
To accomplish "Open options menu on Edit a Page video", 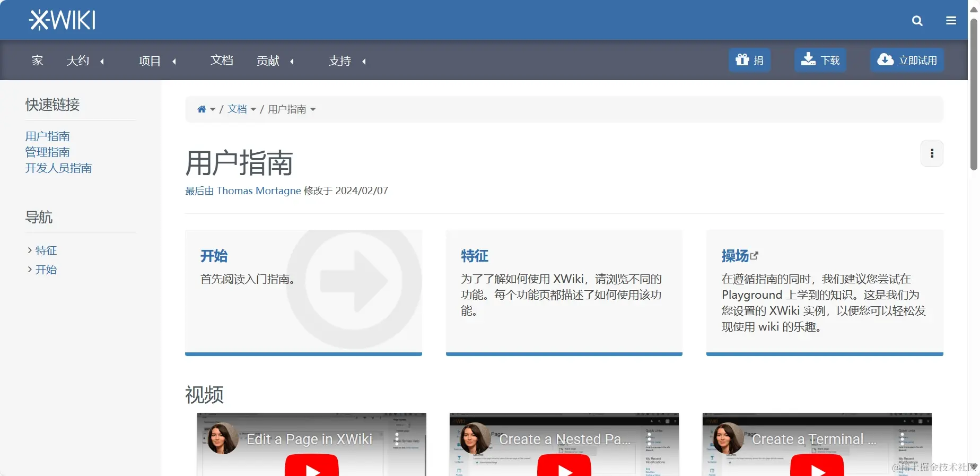I will tap(397, 439).
